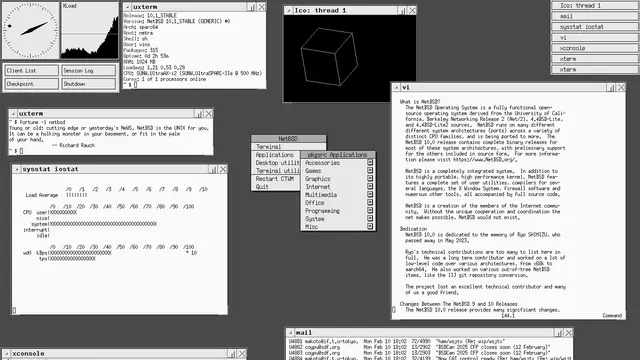Image resolution: width=640 pixels, height=360 pixels.
Task: Click the 'What is NetBSD?' heading in vi
Action: (x=420, y=102)
